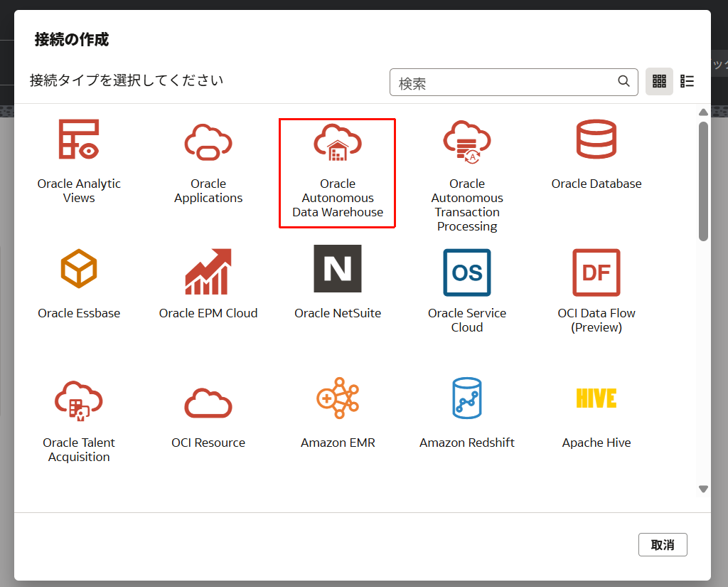Click the "Oracle Talent Acquisition" label
Viewport: 728px width, 587px height.
79,450
